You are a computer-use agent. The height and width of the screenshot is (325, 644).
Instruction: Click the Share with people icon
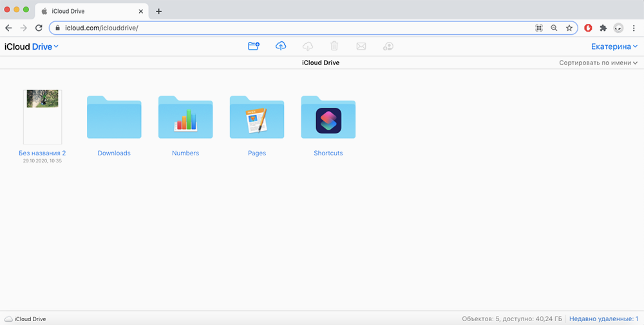click(388, 46)
